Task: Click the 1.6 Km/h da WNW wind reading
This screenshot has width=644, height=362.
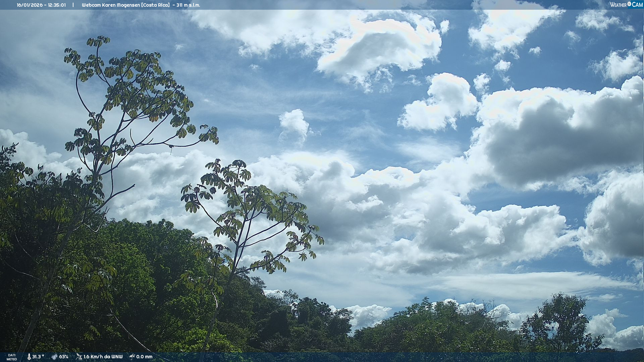Action: 103,357
